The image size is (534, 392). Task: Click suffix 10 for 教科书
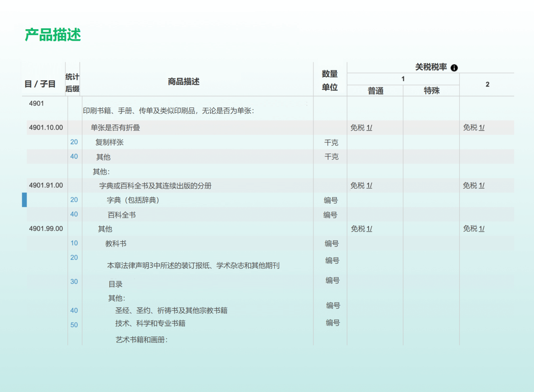[x=74, y=243]
